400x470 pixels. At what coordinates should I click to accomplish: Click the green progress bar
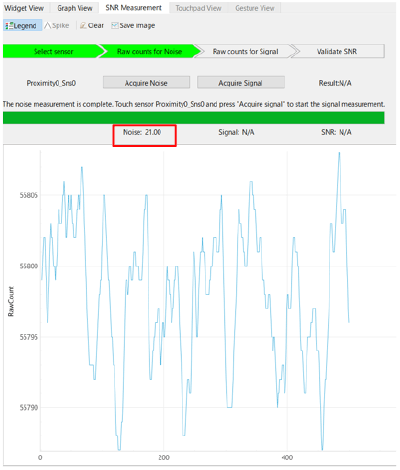click(x=194, y=118)
